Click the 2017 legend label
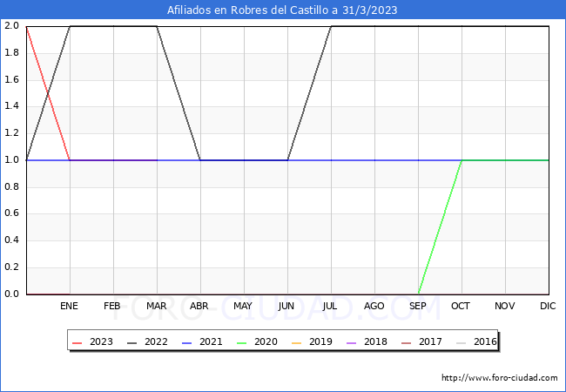Viewport: 566px width, 392px height. 430,341
